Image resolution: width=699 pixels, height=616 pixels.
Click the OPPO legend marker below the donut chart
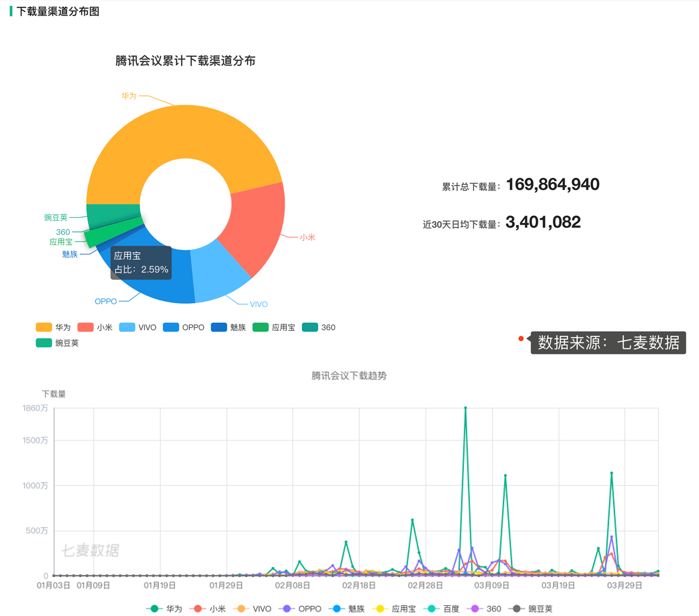[x=172, y=327]
